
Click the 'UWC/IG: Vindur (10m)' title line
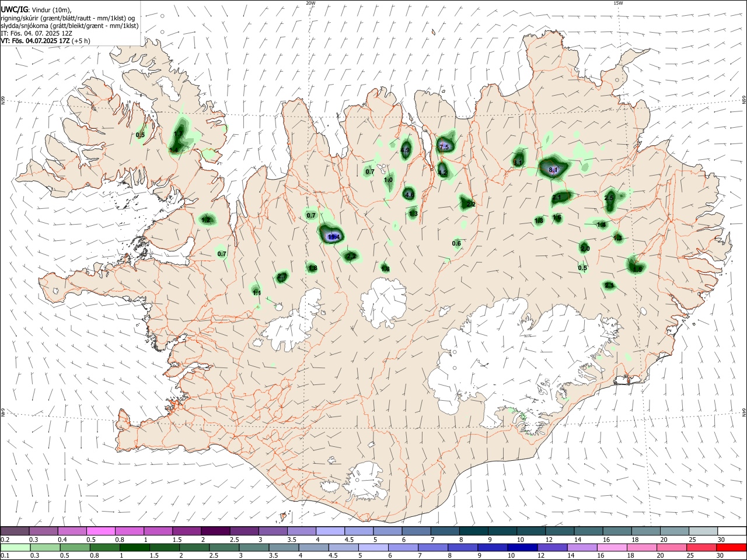(36, 10)
